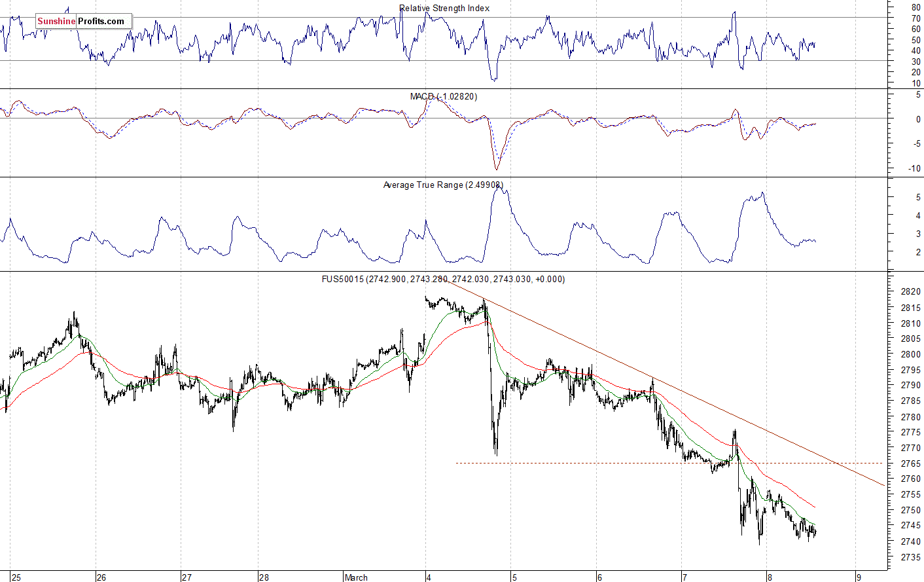This screenshot has height=582, width=924.
Task: Click the RSI axis value 60
Action: [x=915, y=29]
